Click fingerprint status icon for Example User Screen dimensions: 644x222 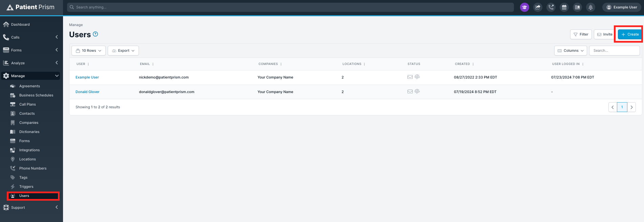[x=417, y=77]
